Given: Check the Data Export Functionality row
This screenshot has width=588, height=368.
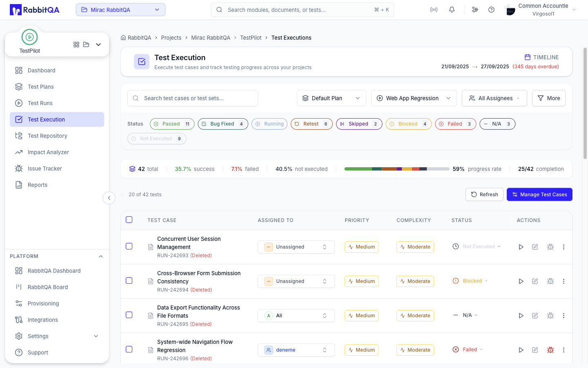Looking at the screenshot, I should pyautogui.click(x=129, y=315).
